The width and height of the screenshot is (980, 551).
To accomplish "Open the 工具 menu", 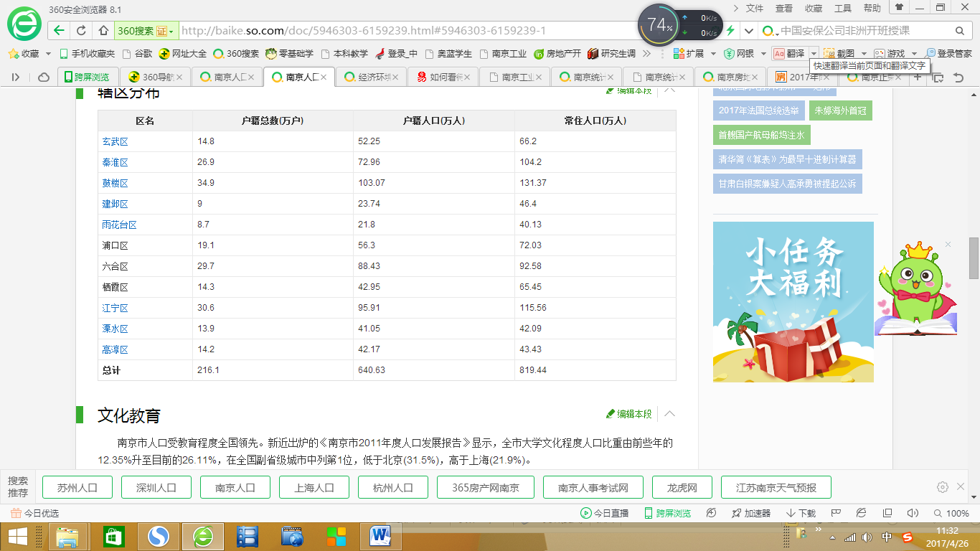I will coord(843,8).
